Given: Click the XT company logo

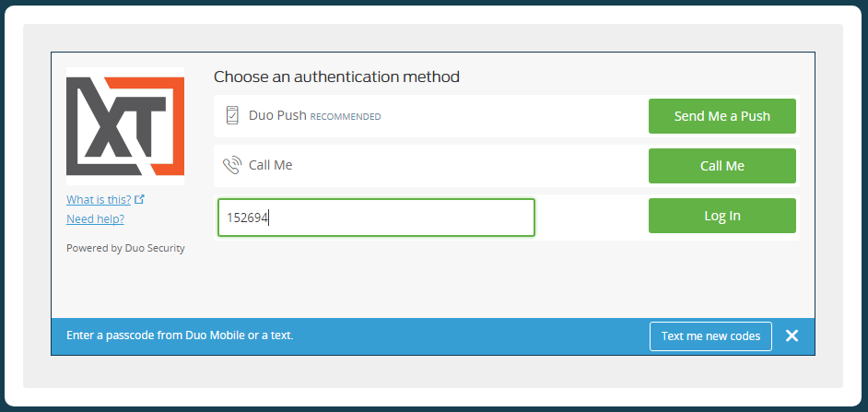Looking at the screenshot, I should point(125,125).
